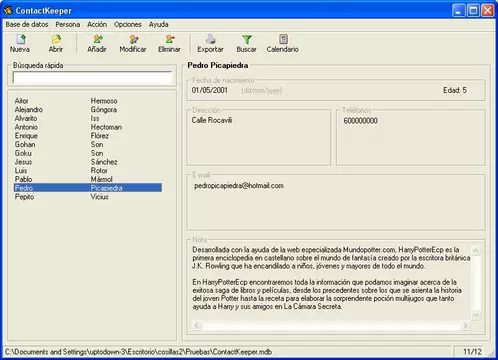
Task: Select contact Jesus Sánchez
Action: [x=88, y=162]
